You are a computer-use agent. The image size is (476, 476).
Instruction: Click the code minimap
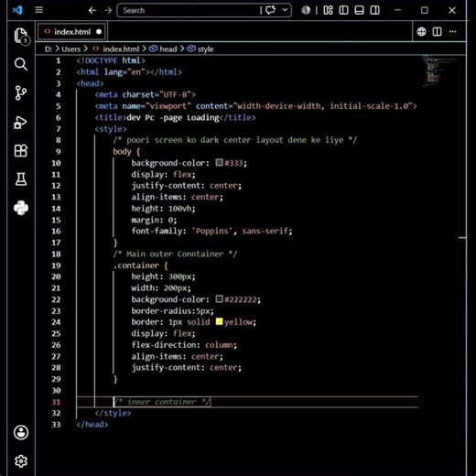point(439,70)
